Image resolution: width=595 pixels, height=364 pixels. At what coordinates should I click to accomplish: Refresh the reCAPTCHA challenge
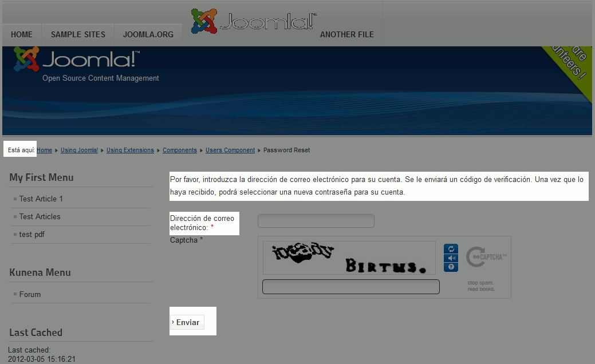coord(451,249)
